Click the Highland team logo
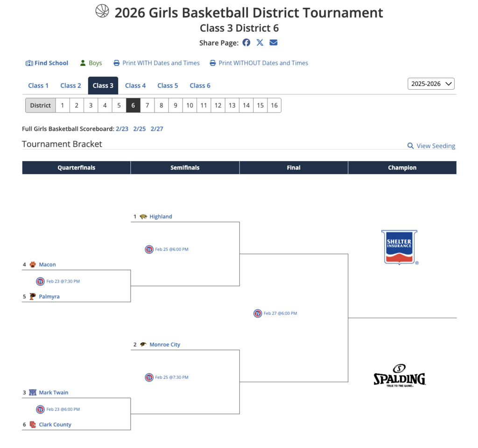This screenshot has height=448, width=478. click(x=143, y=217)
